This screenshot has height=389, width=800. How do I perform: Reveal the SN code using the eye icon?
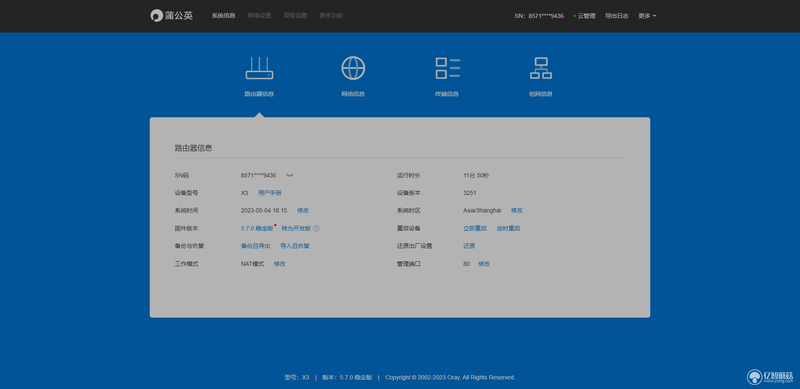pyautogui.click(x=289, y=176)
